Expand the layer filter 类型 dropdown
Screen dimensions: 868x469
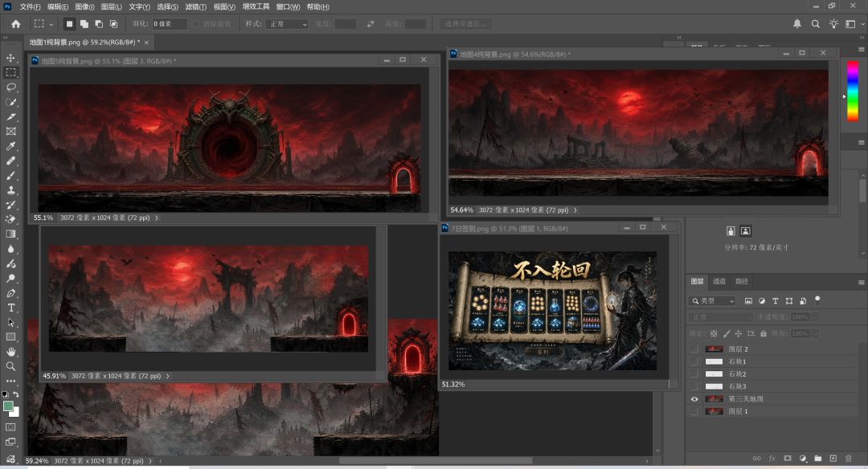[712, 301]
